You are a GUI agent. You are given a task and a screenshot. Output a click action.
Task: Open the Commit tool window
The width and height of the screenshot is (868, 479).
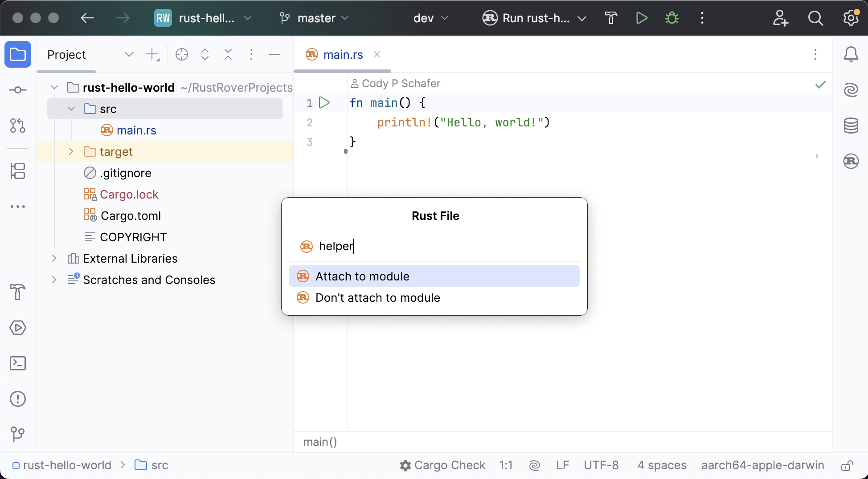pyautogui.click(x=18, y=89)
